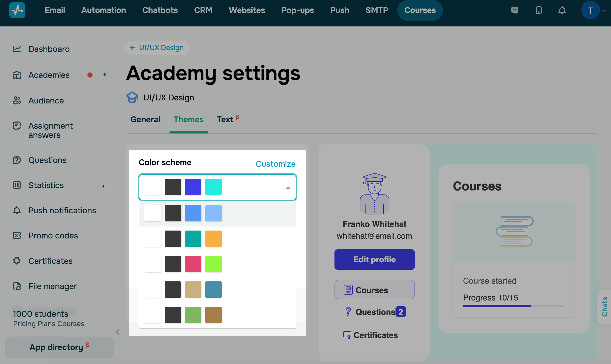
Task: Open Assignment answers in sidebar
Action: point(50,130)
